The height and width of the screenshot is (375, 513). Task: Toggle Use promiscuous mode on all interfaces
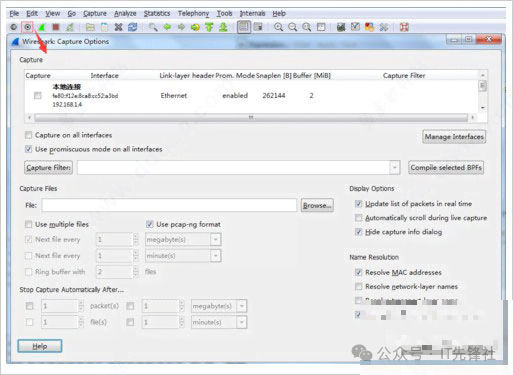click(x=29, y=149)
